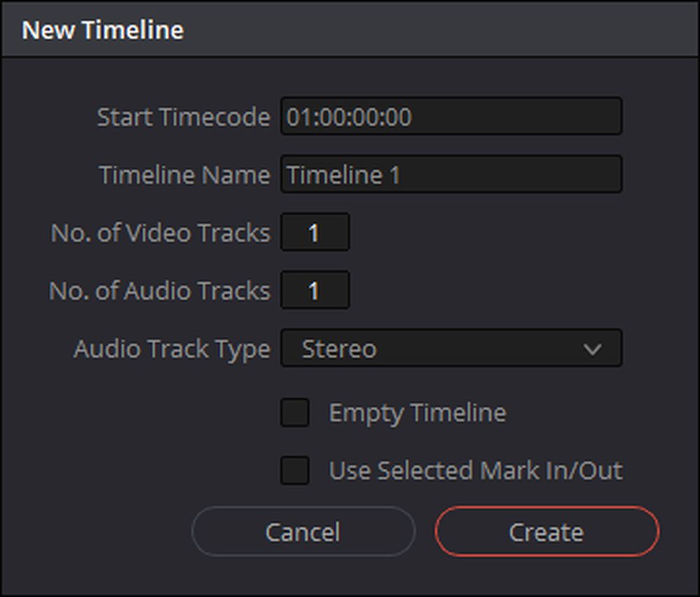Create the new timeline
700x597 pixels.
tap(547, 531)
